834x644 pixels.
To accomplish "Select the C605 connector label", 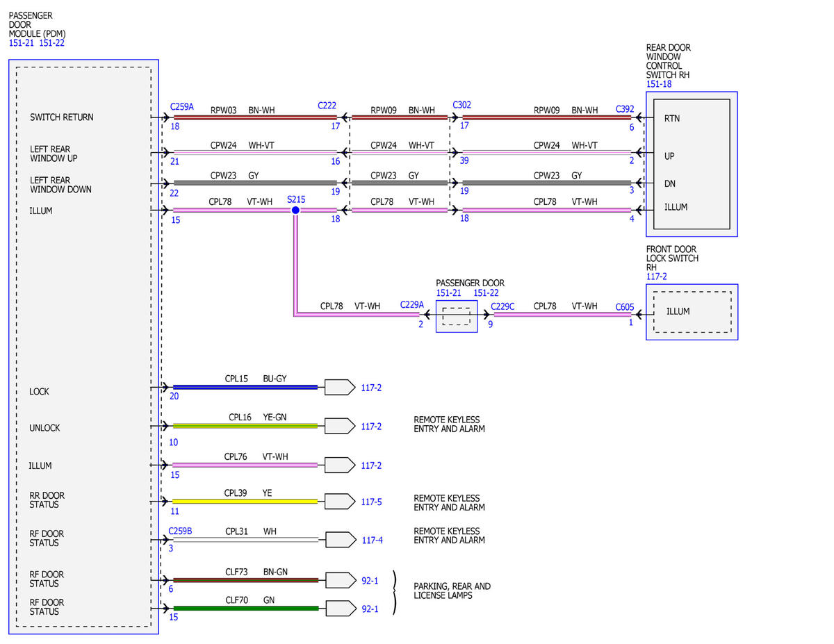I will click(x=625, y=305).
